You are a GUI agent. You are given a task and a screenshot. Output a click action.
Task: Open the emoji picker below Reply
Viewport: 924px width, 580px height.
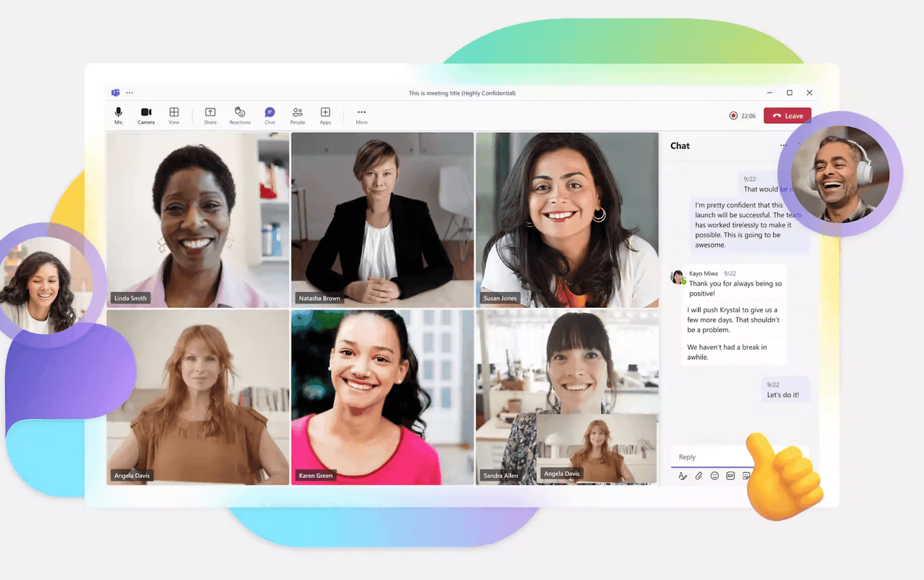(714, 475)
